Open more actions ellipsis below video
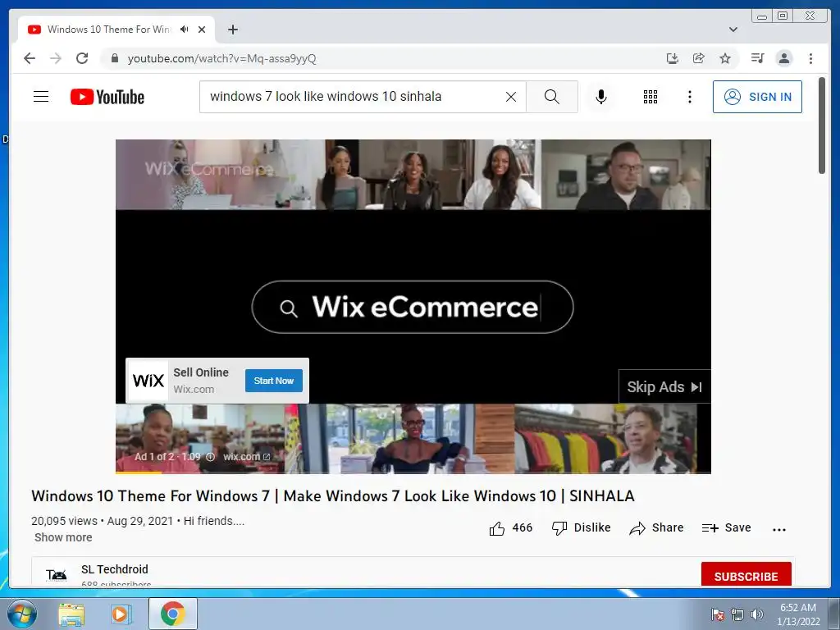 779,529
